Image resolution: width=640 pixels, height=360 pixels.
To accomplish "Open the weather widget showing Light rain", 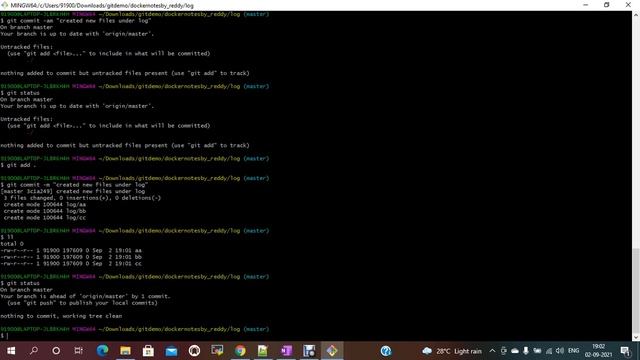I will pos(452,351).
